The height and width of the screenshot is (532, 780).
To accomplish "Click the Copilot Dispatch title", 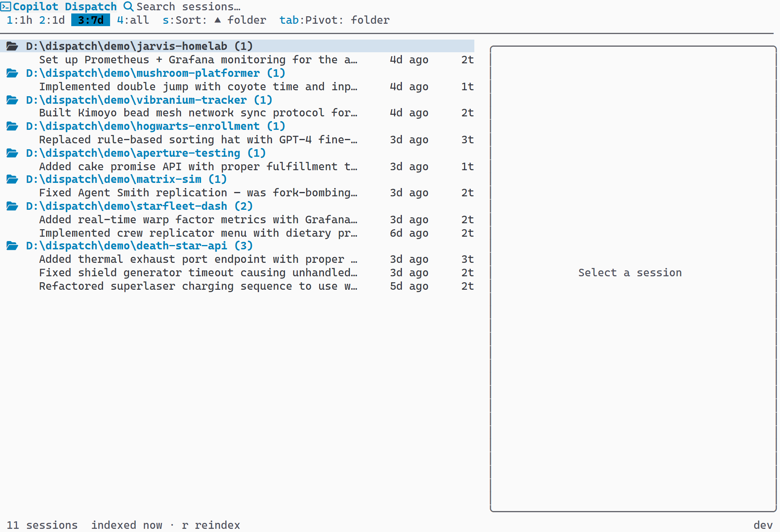I will [65, 6].
